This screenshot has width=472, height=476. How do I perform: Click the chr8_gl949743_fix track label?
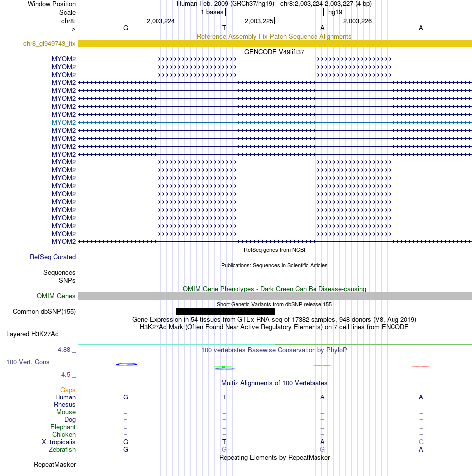pos(49,43)
